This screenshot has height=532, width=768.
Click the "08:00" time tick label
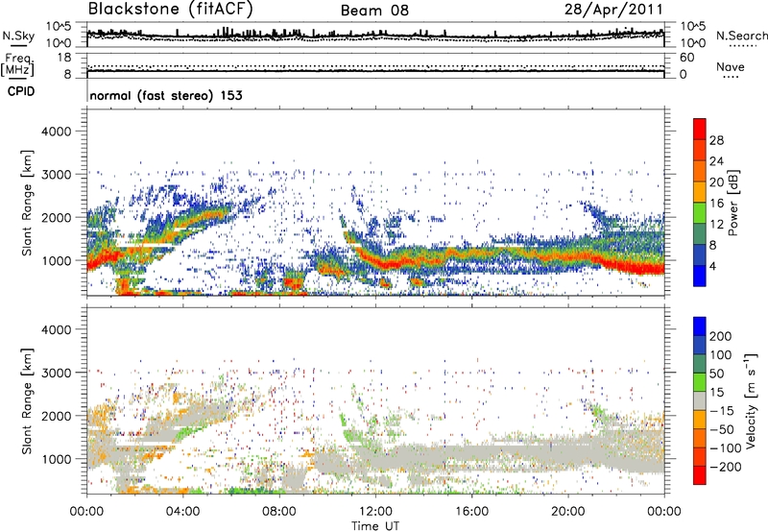(x=279, y=512)
